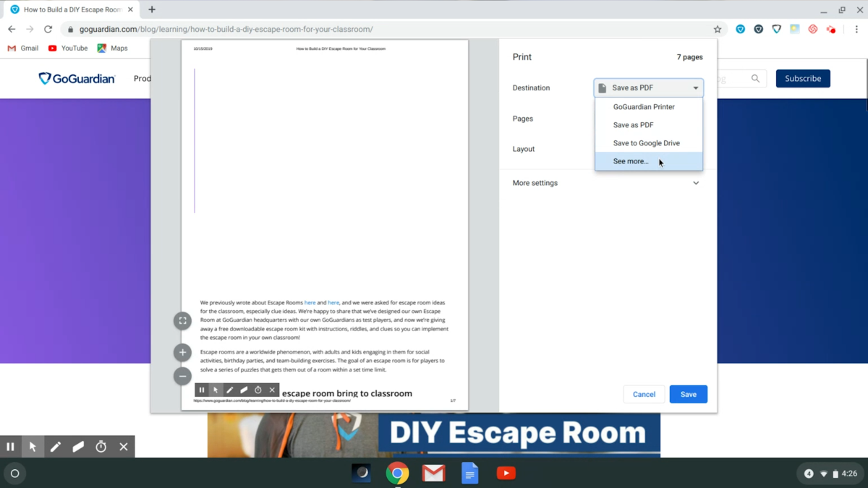Viewport: 868px width, 488px height.
Task: Click the shield-shaped extension icon
Action: [776, 30]
